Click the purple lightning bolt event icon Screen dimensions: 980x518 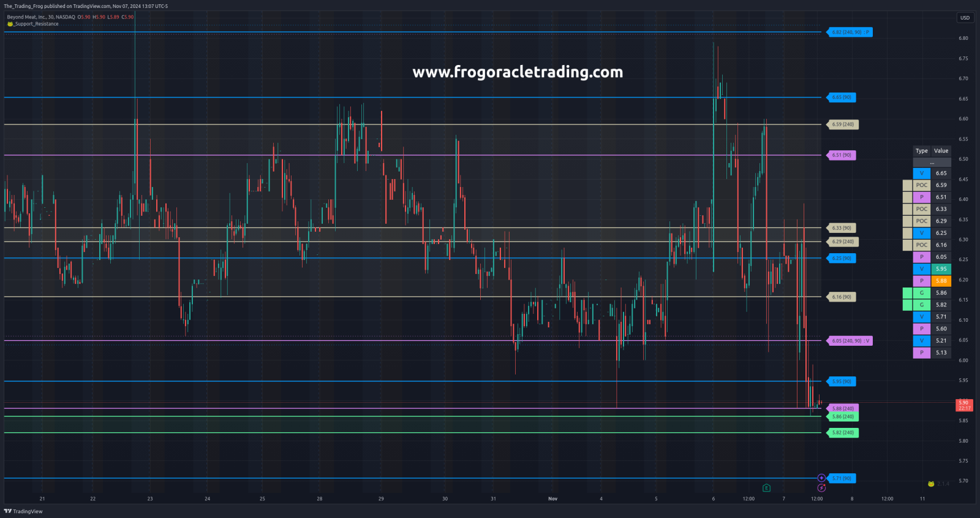pyautogui.click(x=821, y=488)
